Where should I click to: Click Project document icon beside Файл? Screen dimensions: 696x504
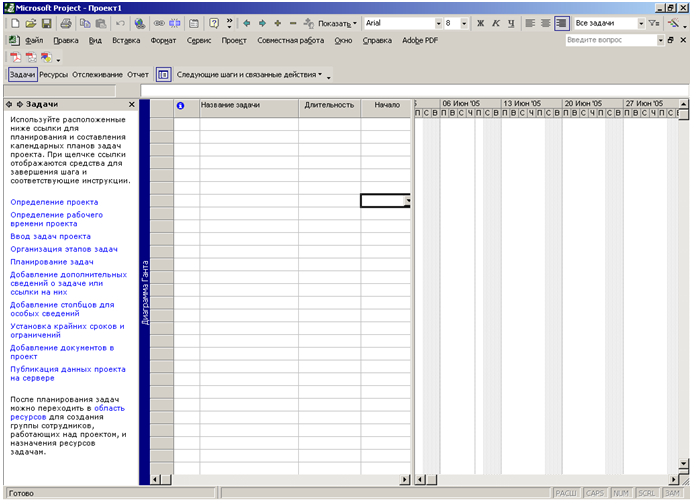(x=14, y=40)
